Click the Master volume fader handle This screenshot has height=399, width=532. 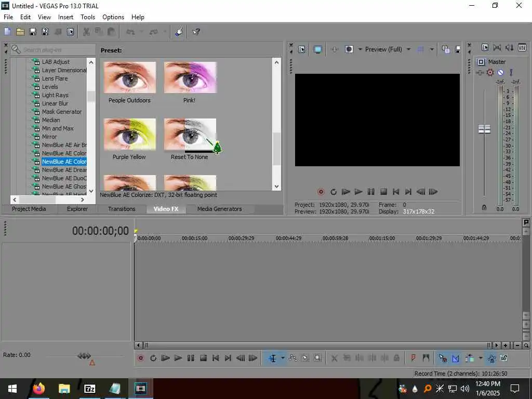(x=484, y=129)
